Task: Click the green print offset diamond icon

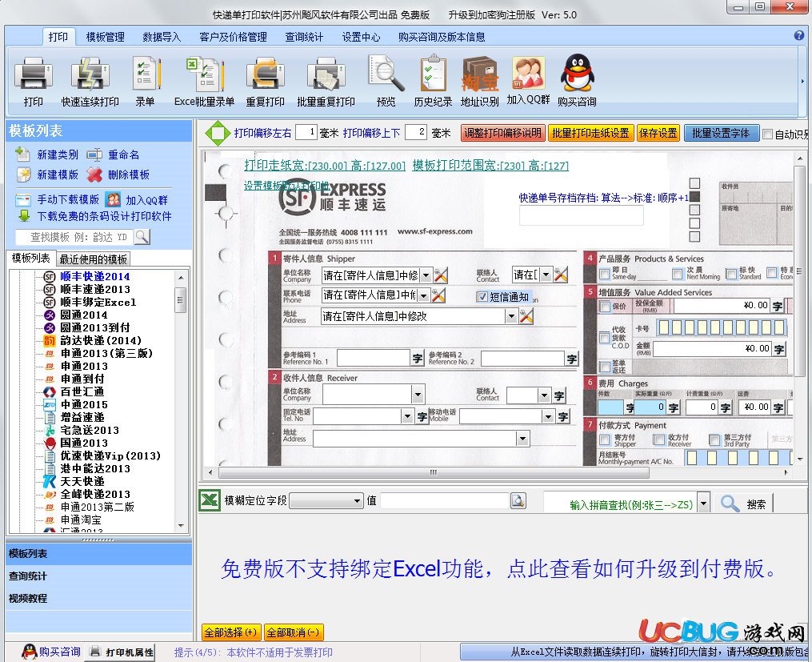Action: (x=218, y=133)
